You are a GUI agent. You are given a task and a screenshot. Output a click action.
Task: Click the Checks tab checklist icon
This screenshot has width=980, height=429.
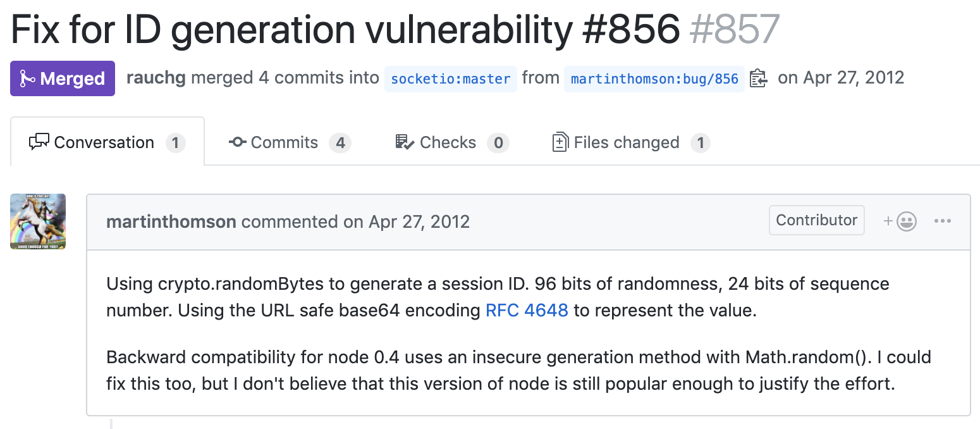click(x=405, y=142)
